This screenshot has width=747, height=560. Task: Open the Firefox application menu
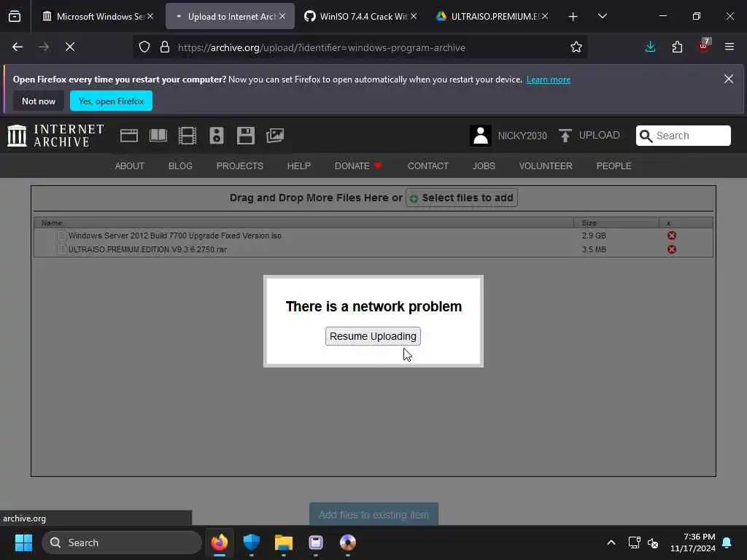click(729, 47)
